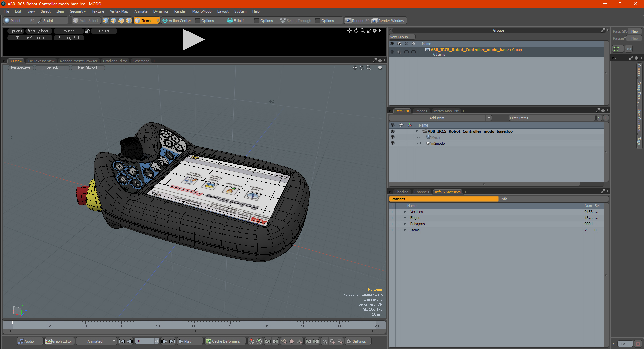Select the Falloff tool icon
The height and width of the screenshot is (349, 644).
tap(230, 21)
